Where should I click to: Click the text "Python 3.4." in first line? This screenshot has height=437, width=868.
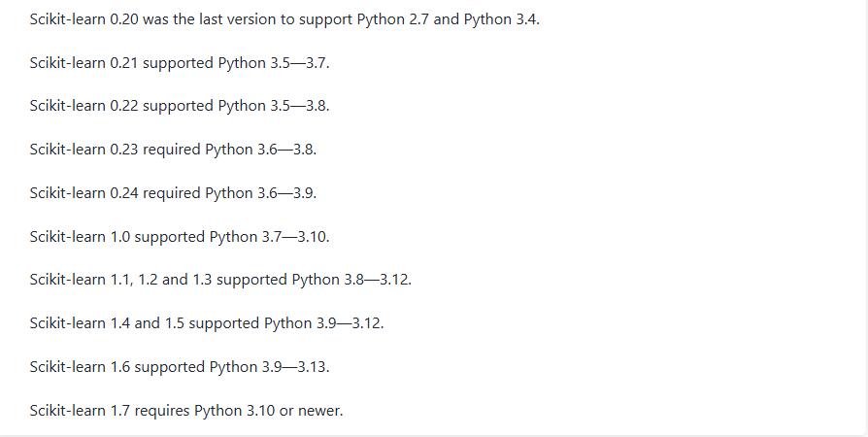502,19
